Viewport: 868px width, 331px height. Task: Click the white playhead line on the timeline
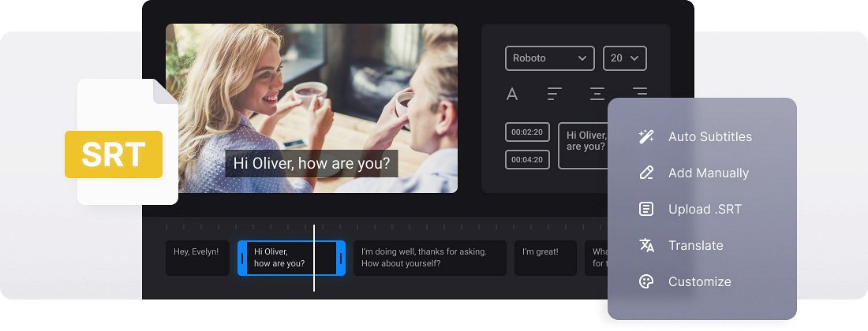(x=314, y=258)
